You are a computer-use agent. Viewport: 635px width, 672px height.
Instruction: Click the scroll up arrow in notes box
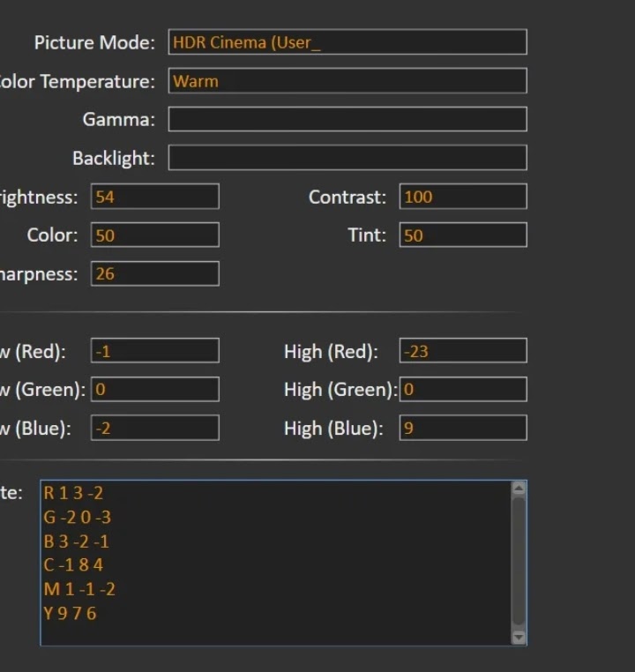519,489
